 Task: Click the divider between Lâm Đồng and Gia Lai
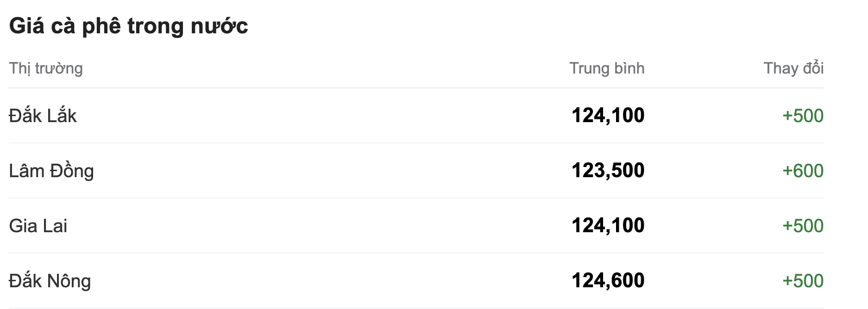click(x=416, y=198)
